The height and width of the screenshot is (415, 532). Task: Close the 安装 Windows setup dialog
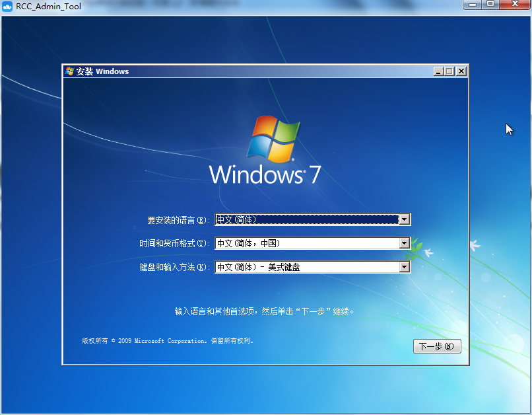tap(461, 71)
